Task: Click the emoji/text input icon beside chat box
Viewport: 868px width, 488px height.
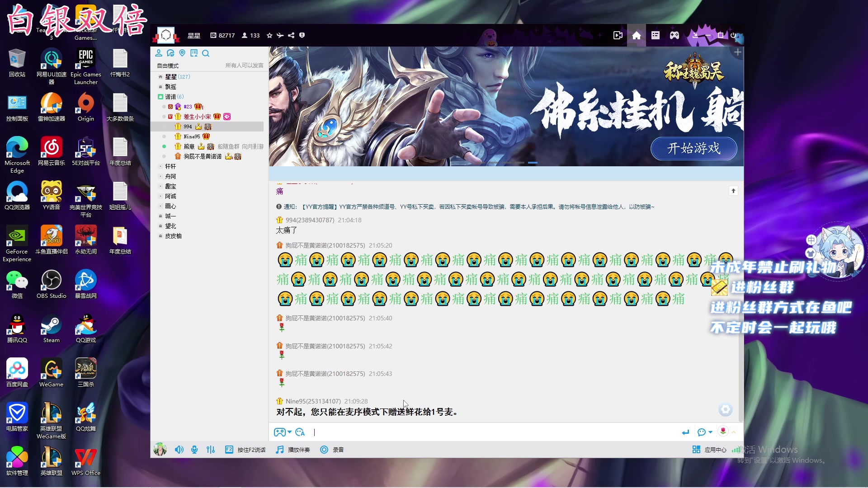Action: pos(300,432)
